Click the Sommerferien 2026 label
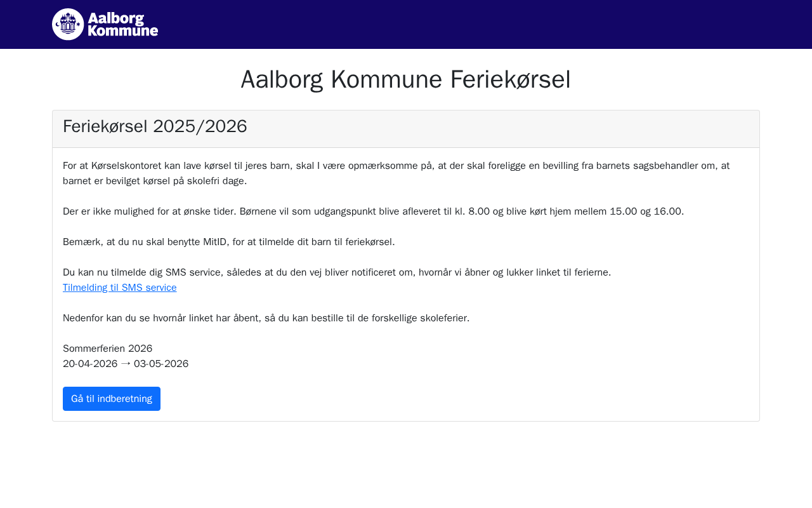The height and width of the screenshot is (508, 812). [108, 349]
